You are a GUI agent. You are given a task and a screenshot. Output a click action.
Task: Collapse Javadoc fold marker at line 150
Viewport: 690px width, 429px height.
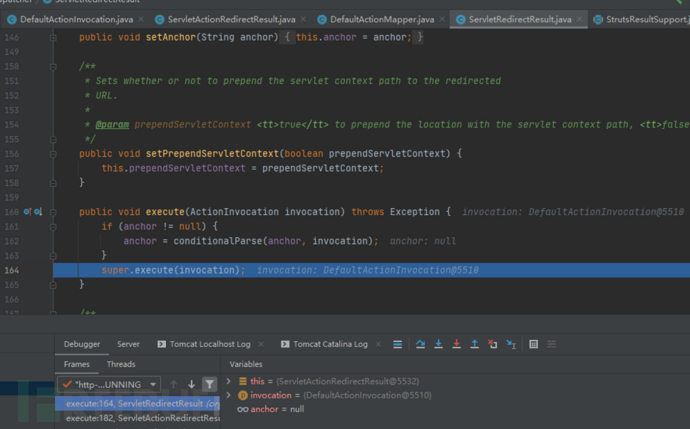pos(53,67)
